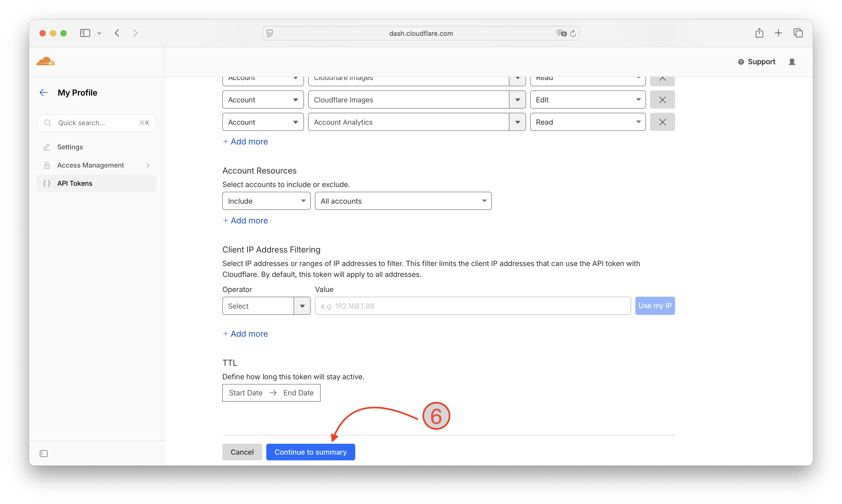This screenshot has height=504, width=842.
Task: Remove the Account Analytics row
Action: (662, 122)
